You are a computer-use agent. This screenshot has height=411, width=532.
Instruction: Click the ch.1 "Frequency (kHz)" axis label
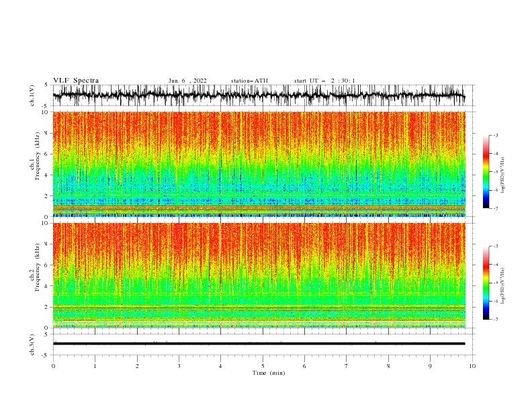click(x=38, y=156)
